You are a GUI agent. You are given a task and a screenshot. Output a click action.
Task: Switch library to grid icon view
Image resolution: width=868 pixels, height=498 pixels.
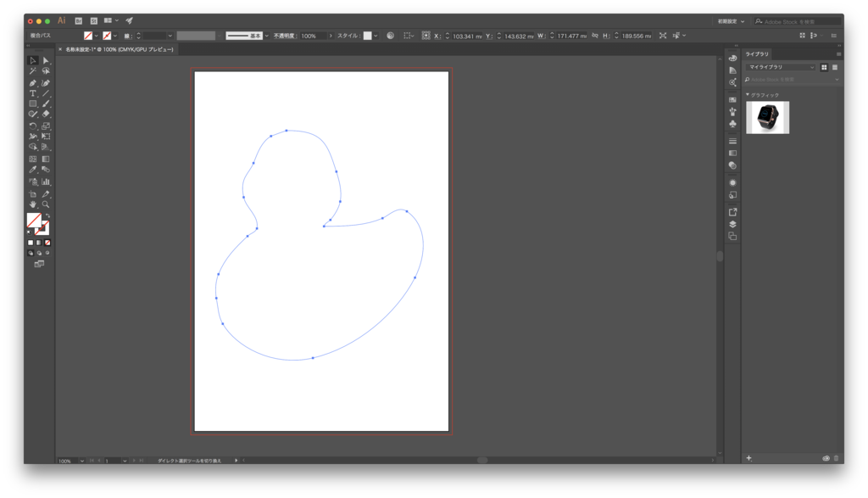coord(824,67)
